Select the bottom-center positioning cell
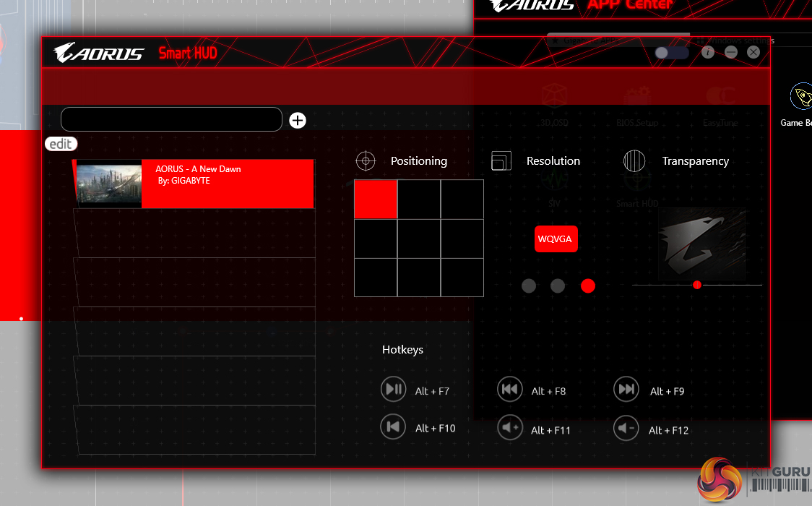The height and width of the screenshot is (506, 812). 419,278
